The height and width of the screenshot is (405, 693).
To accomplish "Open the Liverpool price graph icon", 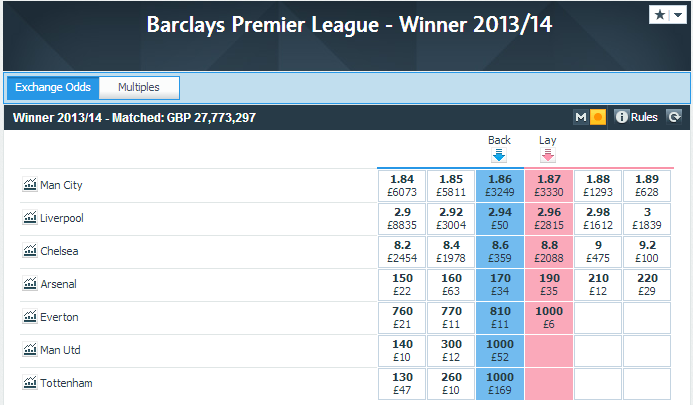I will point(30,217).
